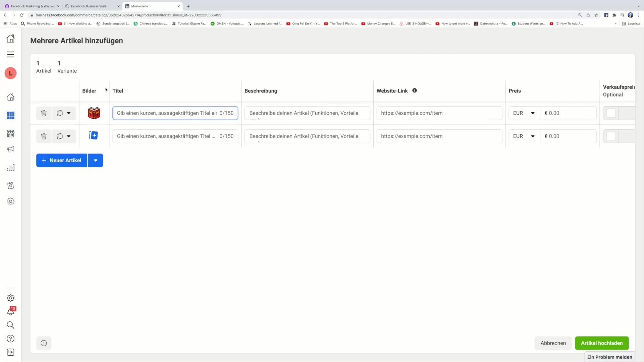Select the Musterseite browser tab
Screen dimensions: 644x362
(153, 6)
